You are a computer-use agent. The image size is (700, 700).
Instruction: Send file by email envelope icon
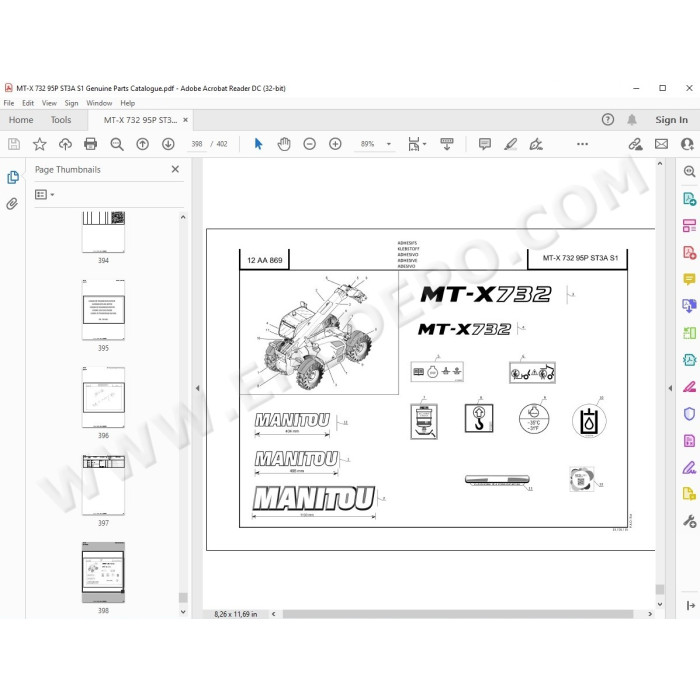tap(661, 144)
